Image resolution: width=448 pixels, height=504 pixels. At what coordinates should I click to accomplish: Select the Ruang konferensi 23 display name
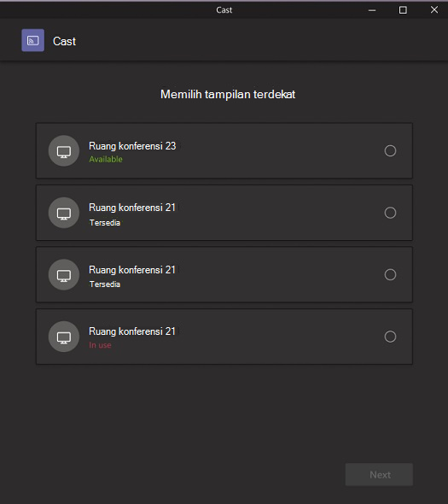coord(132,146)
